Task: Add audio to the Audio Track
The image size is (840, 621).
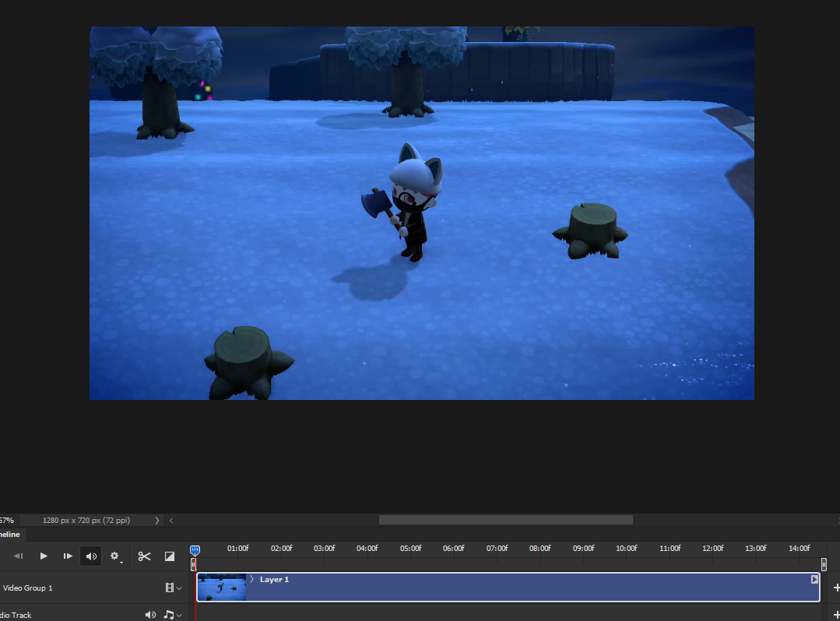Action: tap(835, 615)
